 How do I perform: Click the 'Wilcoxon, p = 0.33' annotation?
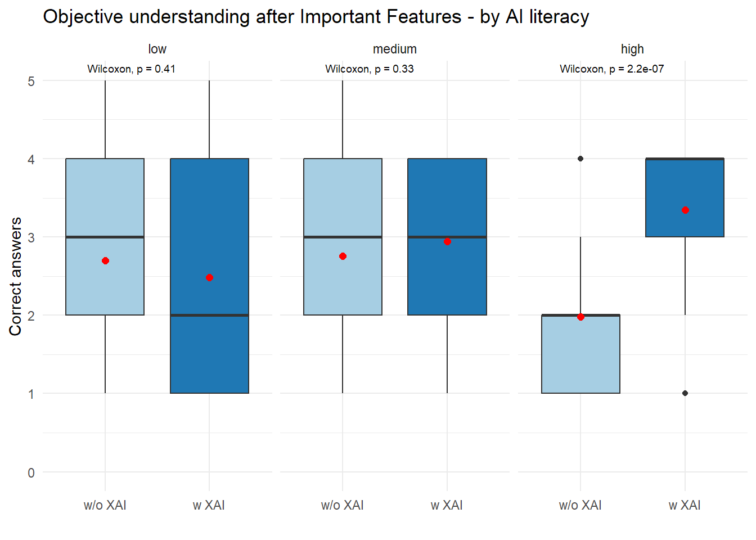tap(369, 69)
